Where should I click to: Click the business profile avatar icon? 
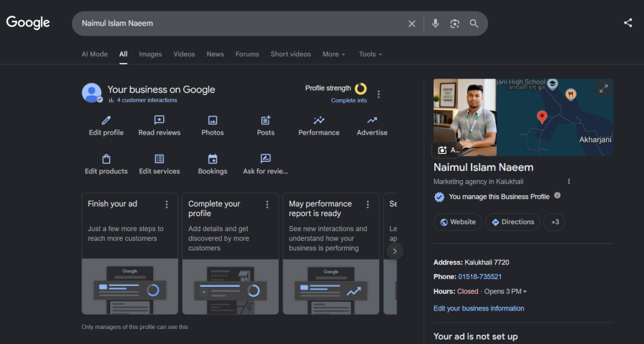[x=92, y=93]
